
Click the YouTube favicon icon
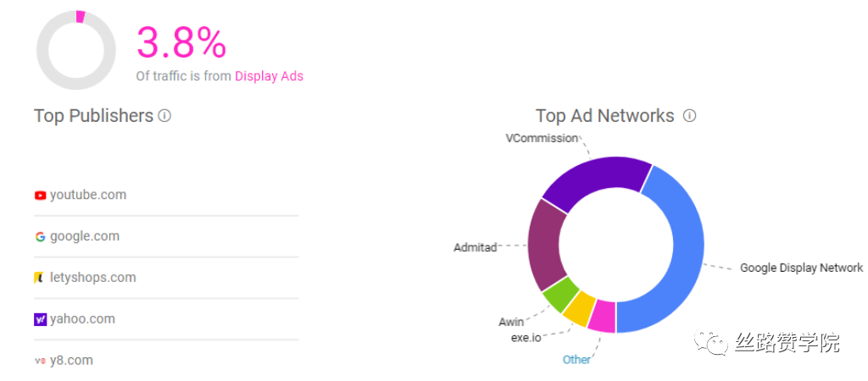tap(40, 196)
